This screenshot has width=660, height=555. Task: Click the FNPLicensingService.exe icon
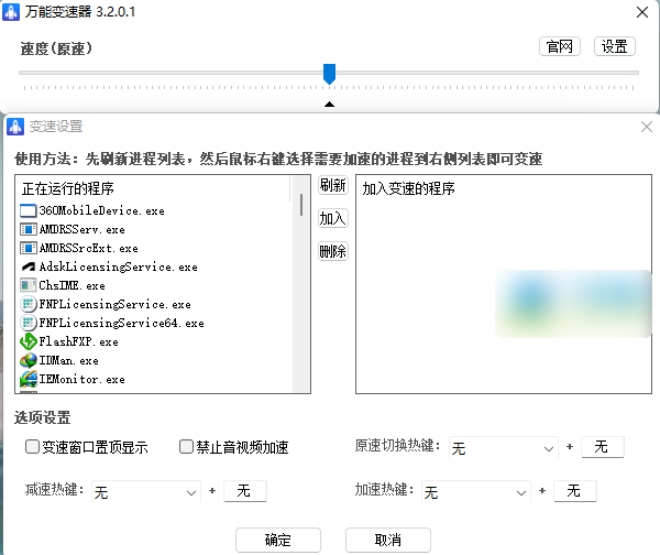[28, 304]
